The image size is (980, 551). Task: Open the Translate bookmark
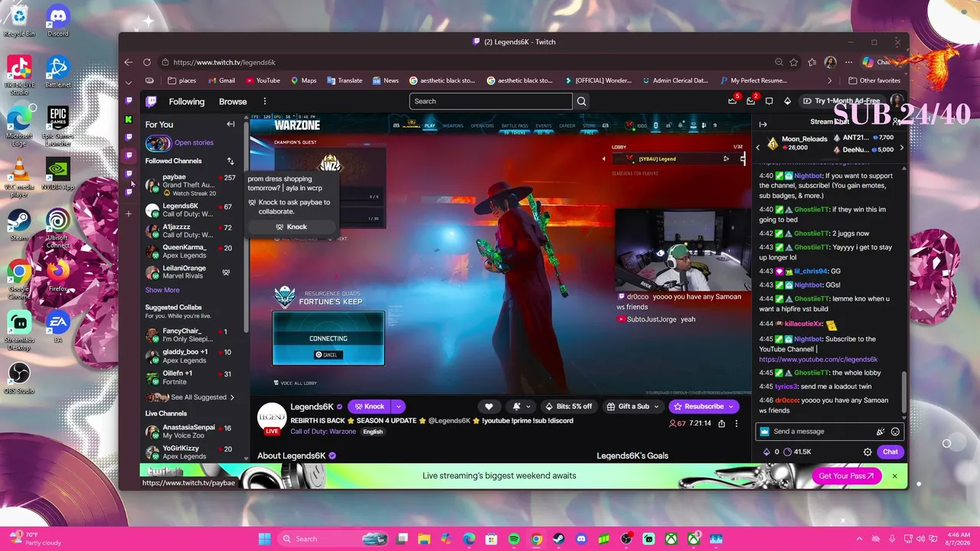click(x=345, y=80)
